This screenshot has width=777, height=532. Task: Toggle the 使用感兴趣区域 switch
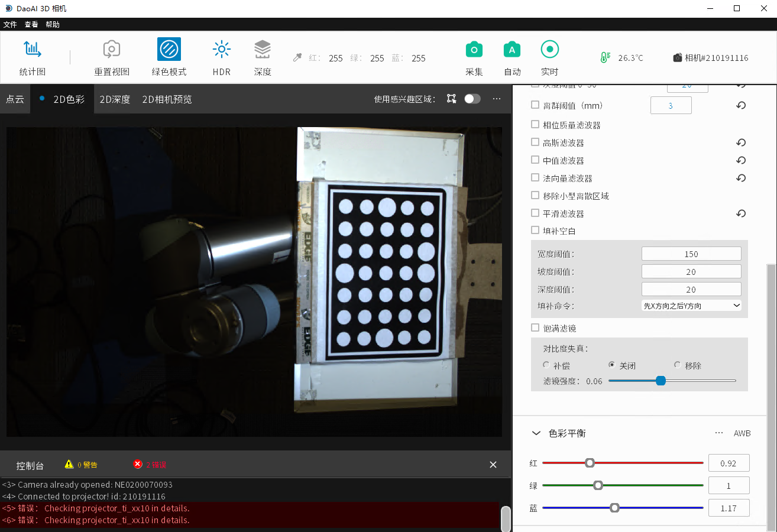pyautogui.click(x=472, y=99)
